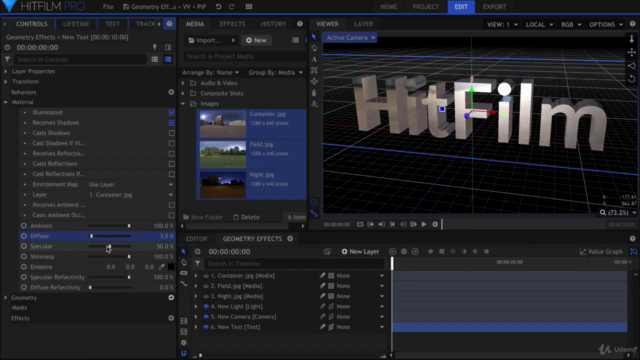Click edit pencil on New Text layer
The height and width of the screenshot is (360, 640).
(x=322, y=327)
